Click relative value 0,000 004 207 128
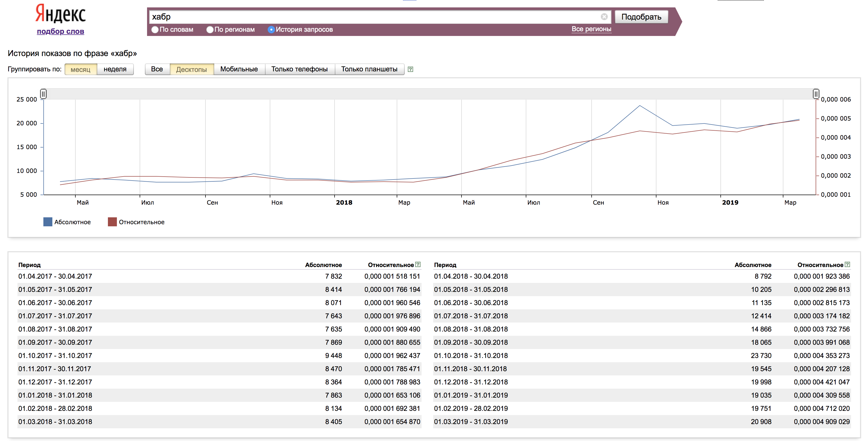 click(822, 369)
